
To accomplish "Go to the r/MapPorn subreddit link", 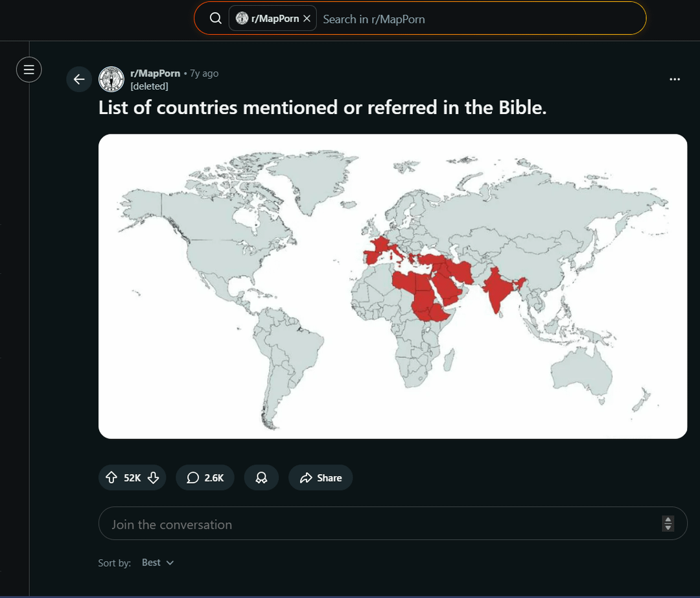I will tap(155, 73).
